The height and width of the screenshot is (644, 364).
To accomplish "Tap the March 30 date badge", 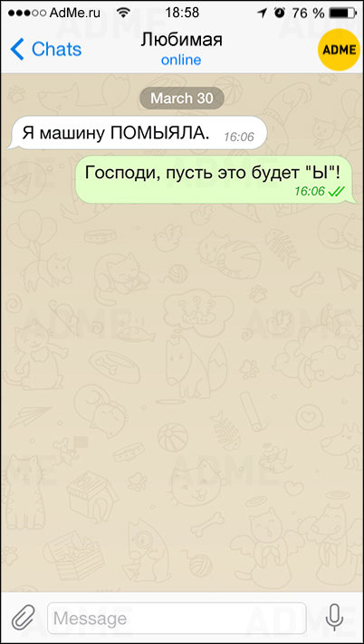I will (x=182, y=99).
